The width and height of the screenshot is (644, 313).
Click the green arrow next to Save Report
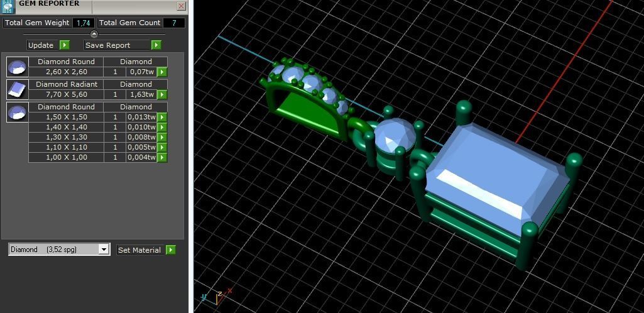tap(156, 45)
